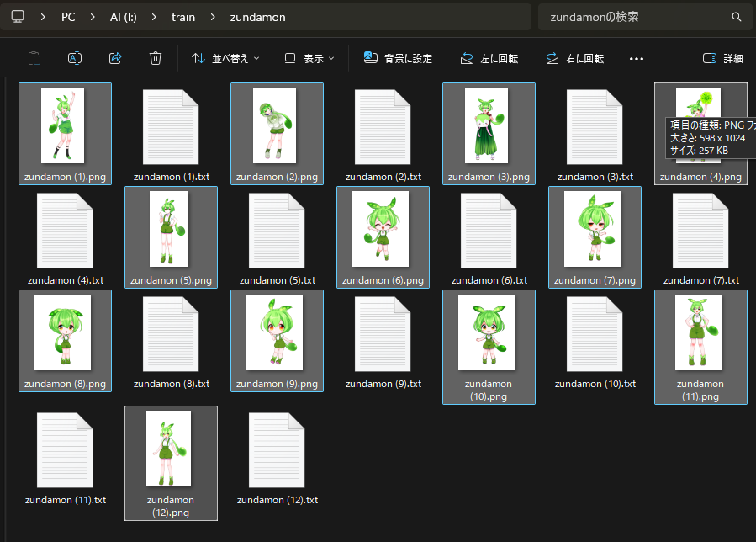
Task: Click the search magnifier icon
Action: click(x=736, y=17)
